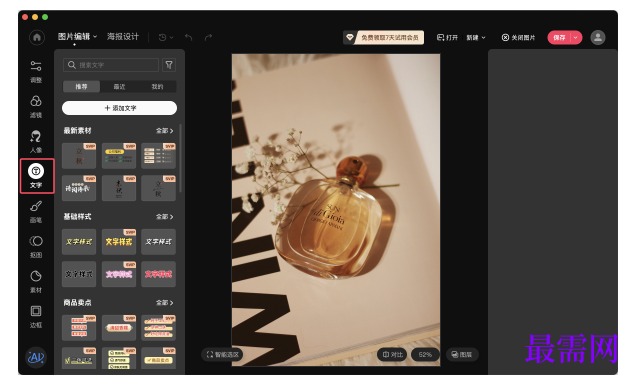Screen dimensions: 637x380
Task: Open the save options arrow beside 保存
Action: [576, 37]
